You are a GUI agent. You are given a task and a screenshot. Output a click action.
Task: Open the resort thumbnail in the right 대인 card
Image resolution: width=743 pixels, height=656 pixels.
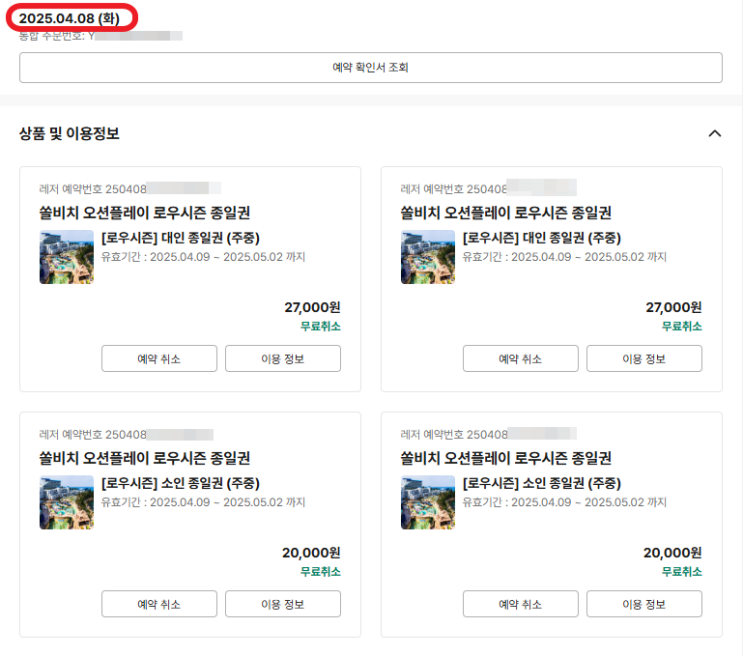(x=428, y=257)
